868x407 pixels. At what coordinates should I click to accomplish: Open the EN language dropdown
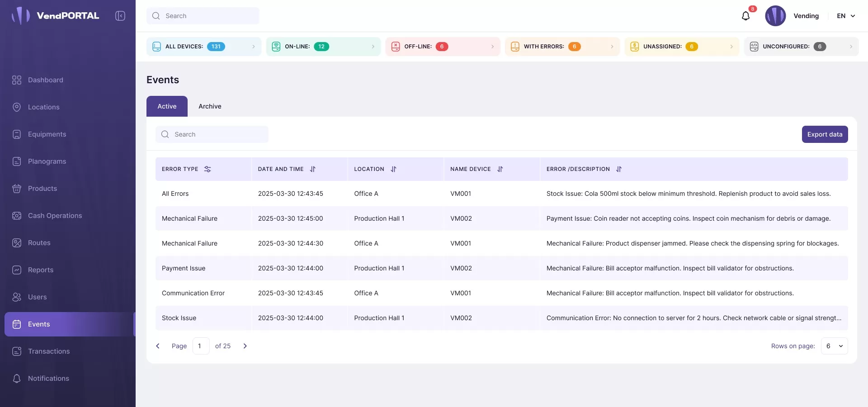pos(846,16)
